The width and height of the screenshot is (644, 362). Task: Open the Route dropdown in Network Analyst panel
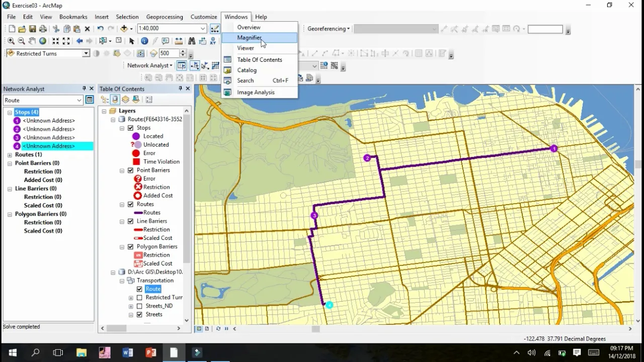click(79, 100)
